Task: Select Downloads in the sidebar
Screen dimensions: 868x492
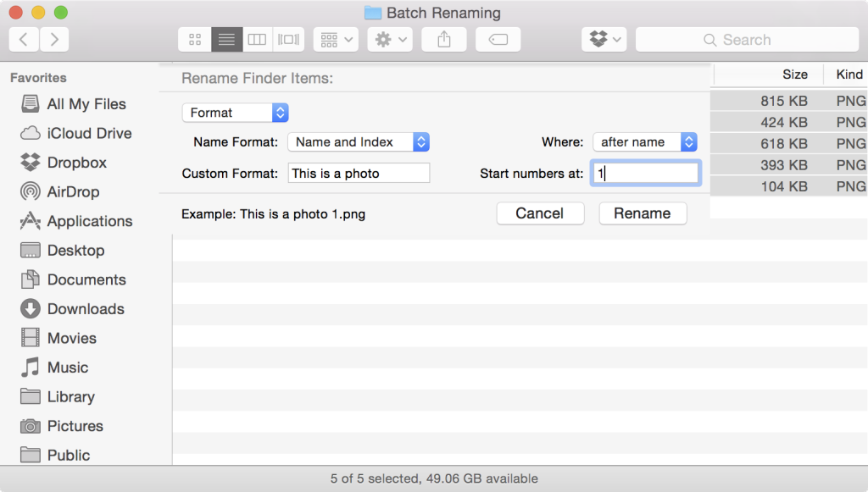Action: pyautogui.click(x=85, y=309)
